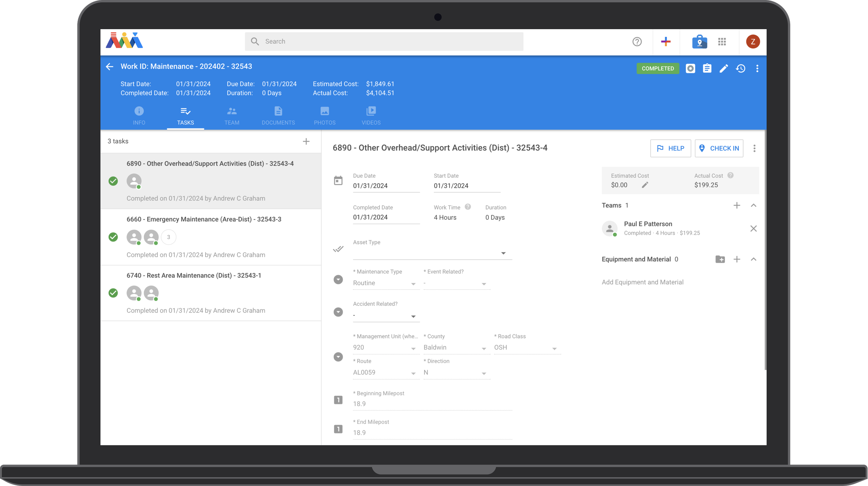Switch to the Team tab
This screenshot has width=868, height=486.
click(232, 116)
